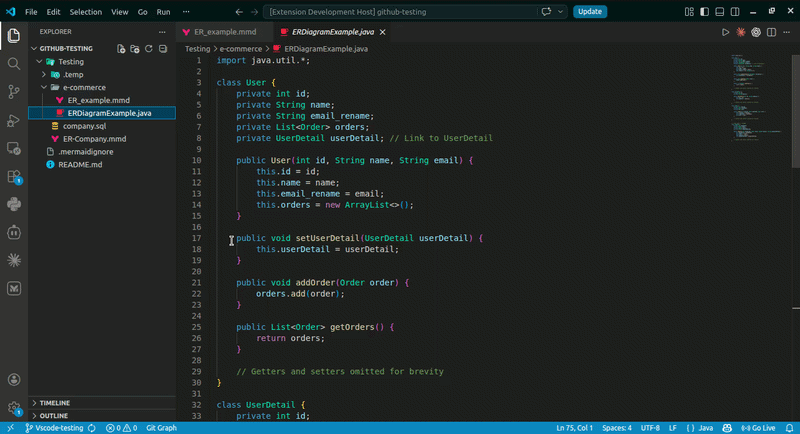Open the Python view in activity bar
This screenshot has width=800, height=434.
(x=14, y=205)
